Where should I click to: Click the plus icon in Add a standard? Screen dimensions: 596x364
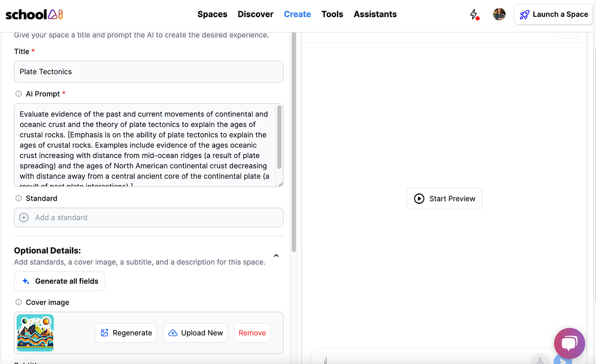click(24, 217)
